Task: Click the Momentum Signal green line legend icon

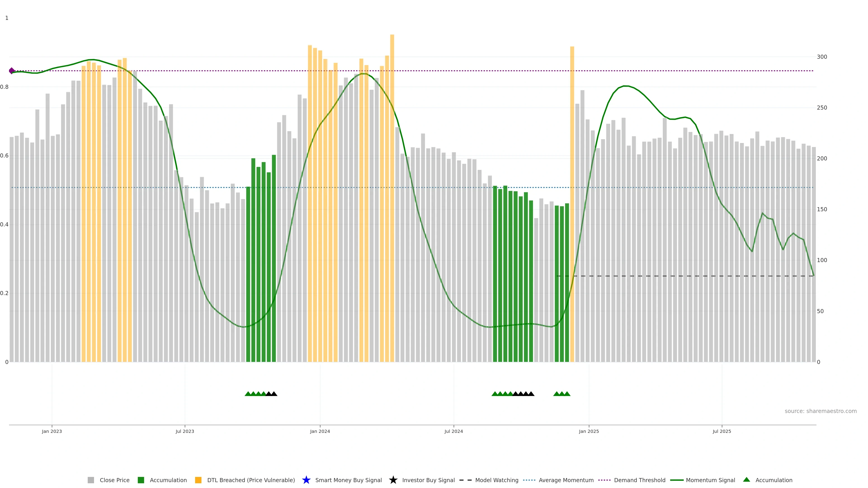Action: coord(677,480)
